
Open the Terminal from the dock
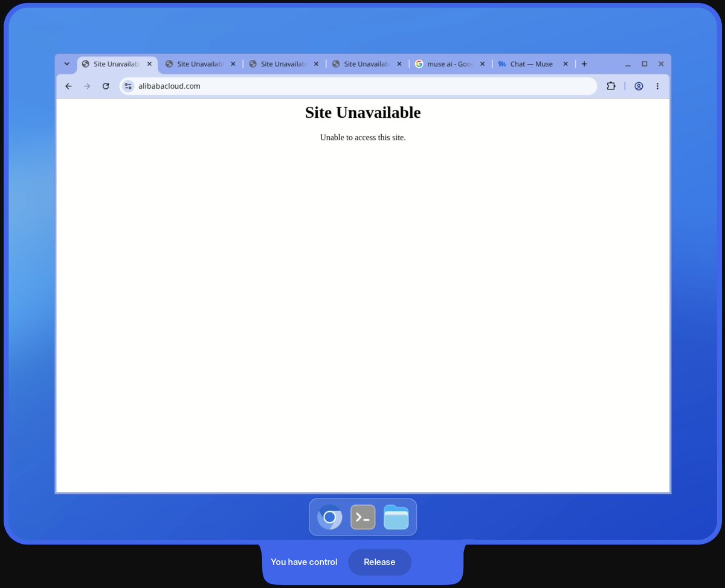point(363,517)
